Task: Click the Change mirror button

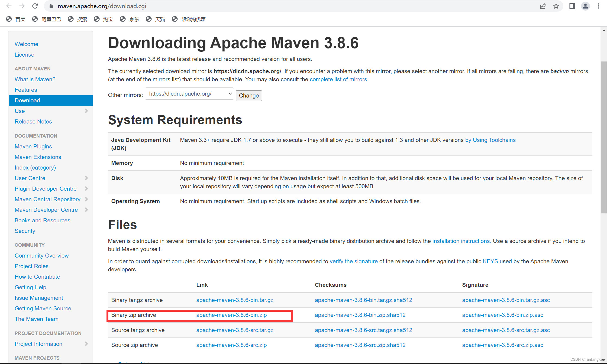Action: point(249,96)
